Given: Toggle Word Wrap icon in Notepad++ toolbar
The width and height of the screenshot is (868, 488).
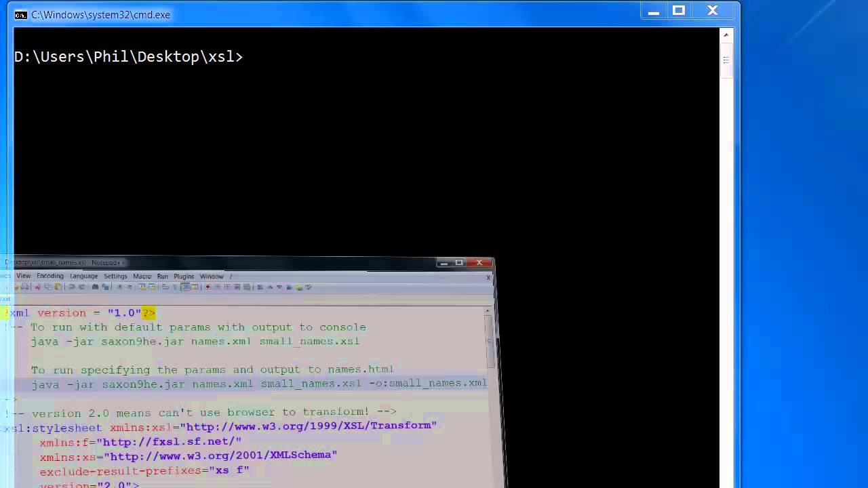Looking at the screenshot, I should (x=165, y=287).
